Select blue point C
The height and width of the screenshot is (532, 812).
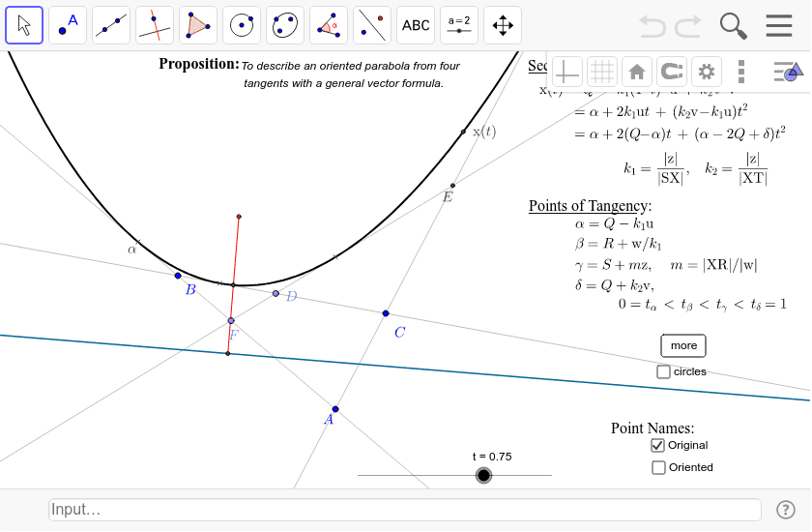pyautogui.click(x=386, y=313)
